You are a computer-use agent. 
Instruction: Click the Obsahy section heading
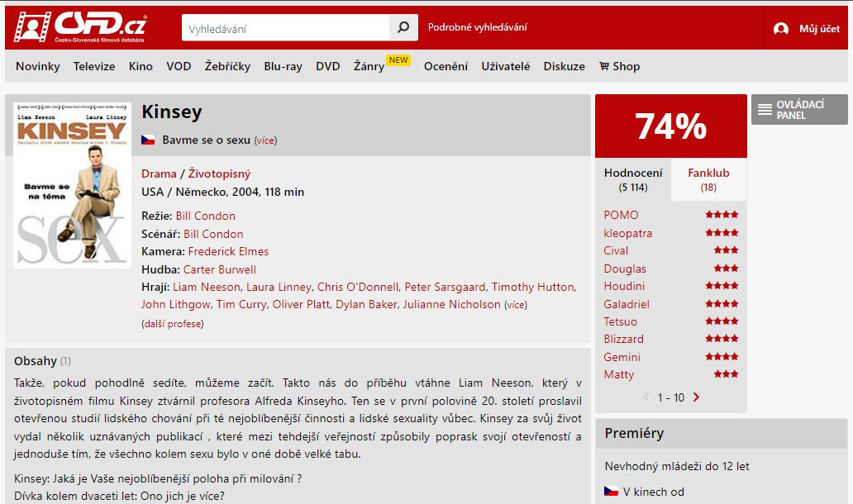(36, 361)
